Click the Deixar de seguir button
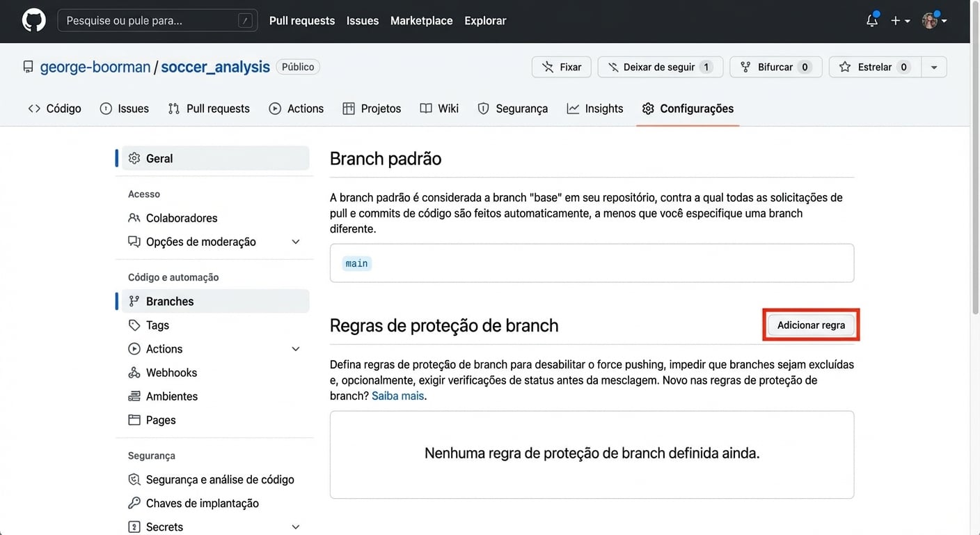This screenshot has height=535, width=980. coord(660,67)
